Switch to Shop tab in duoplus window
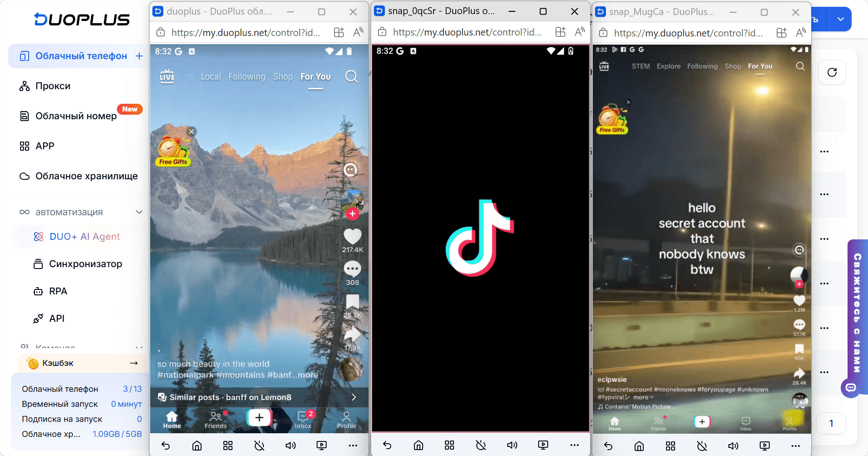The width and height of the screenshot is (868, 456). pos(283,77)
